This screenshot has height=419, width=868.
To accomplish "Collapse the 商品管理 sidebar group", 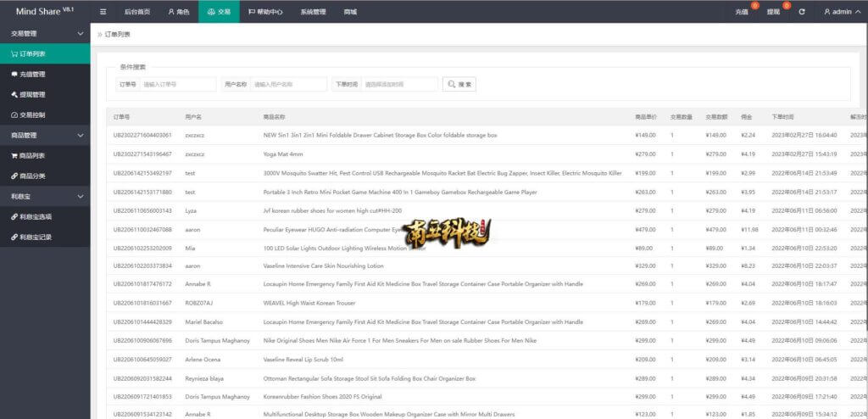I will [x=45, y=135].
